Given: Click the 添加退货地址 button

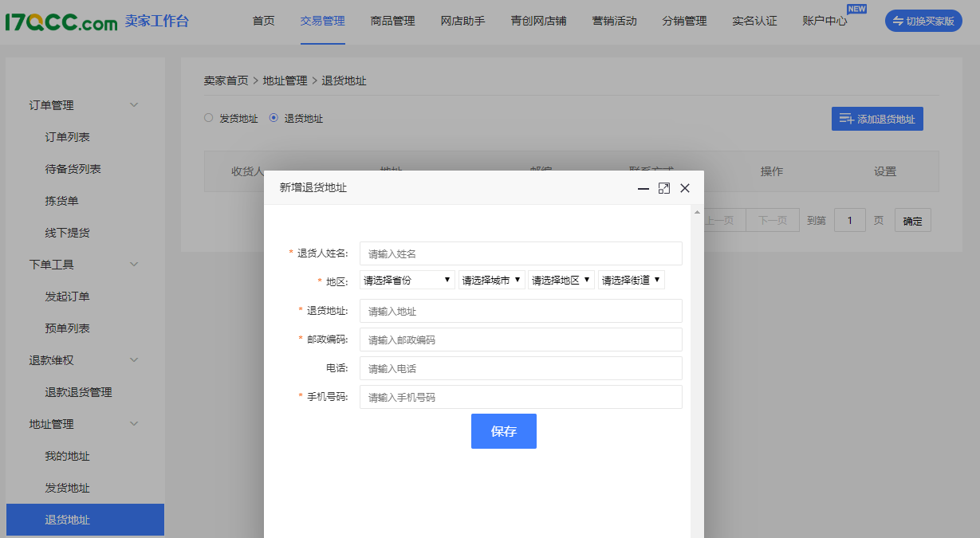Looking at the screenshot, I should click(x=877, y=119).
